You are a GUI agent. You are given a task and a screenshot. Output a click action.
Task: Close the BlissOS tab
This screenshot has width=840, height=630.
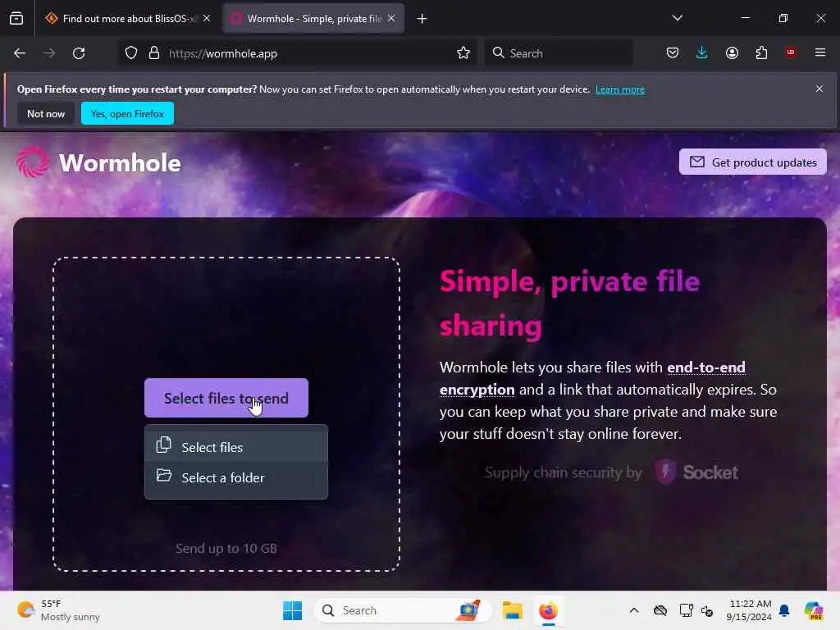point(207,19)
